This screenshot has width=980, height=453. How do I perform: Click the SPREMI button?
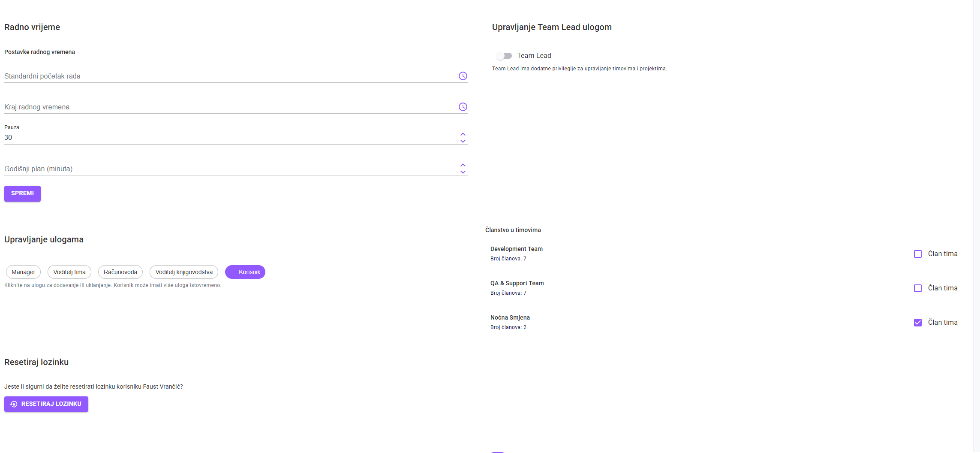[x=22, y=193]
